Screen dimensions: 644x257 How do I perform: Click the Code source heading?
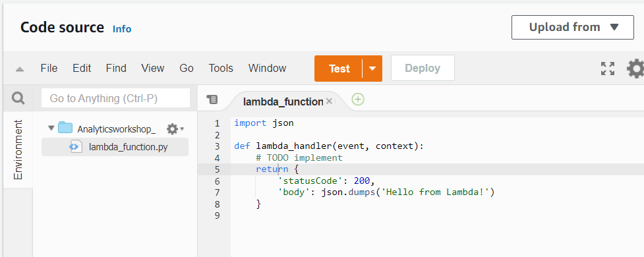(x=62, y=28)
